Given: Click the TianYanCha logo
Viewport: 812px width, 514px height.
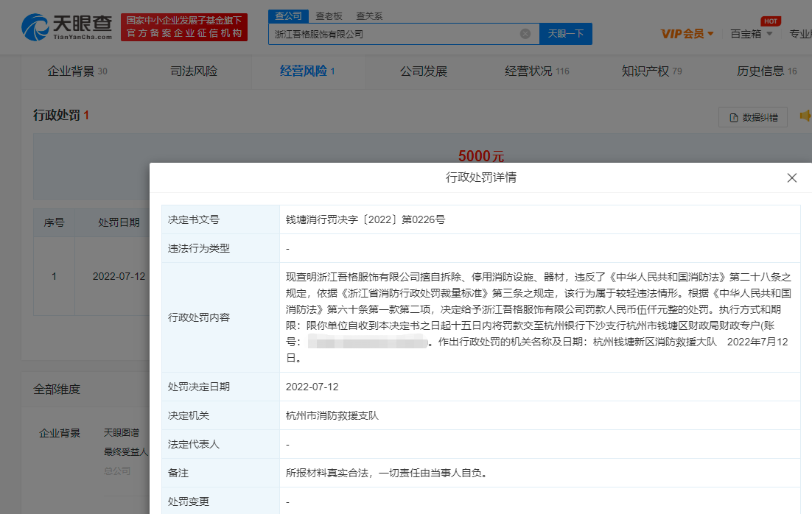Looking at the screenshot, I should pyautogui.click(x=67, y=27).
